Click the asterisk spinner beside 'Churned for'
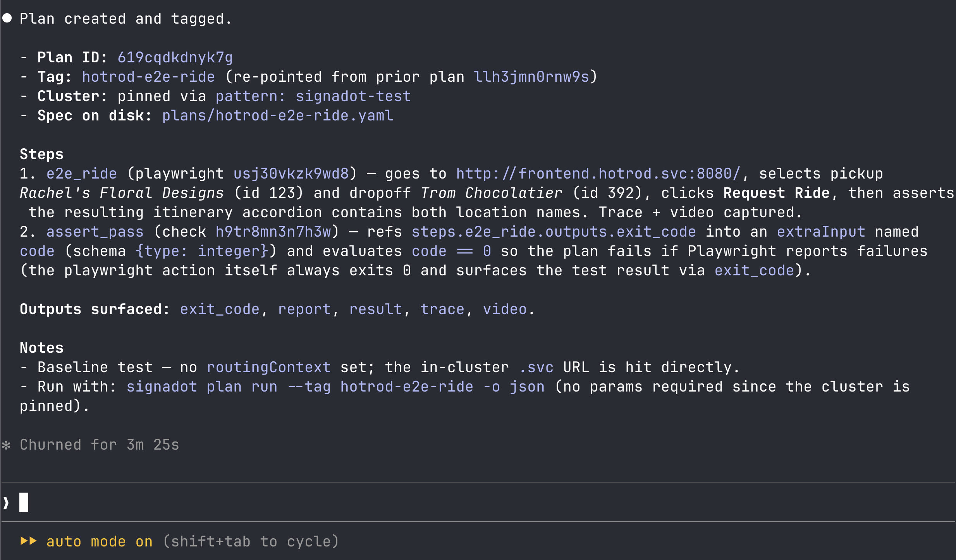Screen dimensions: 956x560 tap(6, 445)
